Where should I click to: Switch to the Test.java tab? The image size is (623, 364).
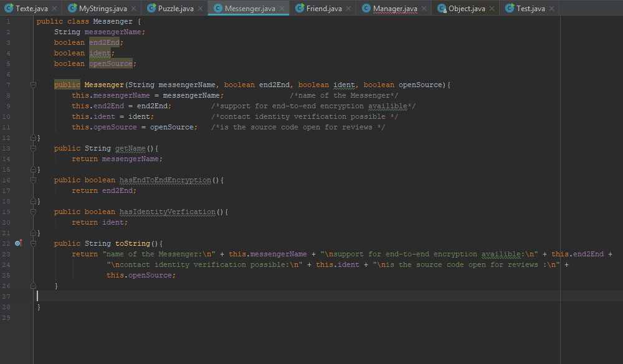(530, 9)
